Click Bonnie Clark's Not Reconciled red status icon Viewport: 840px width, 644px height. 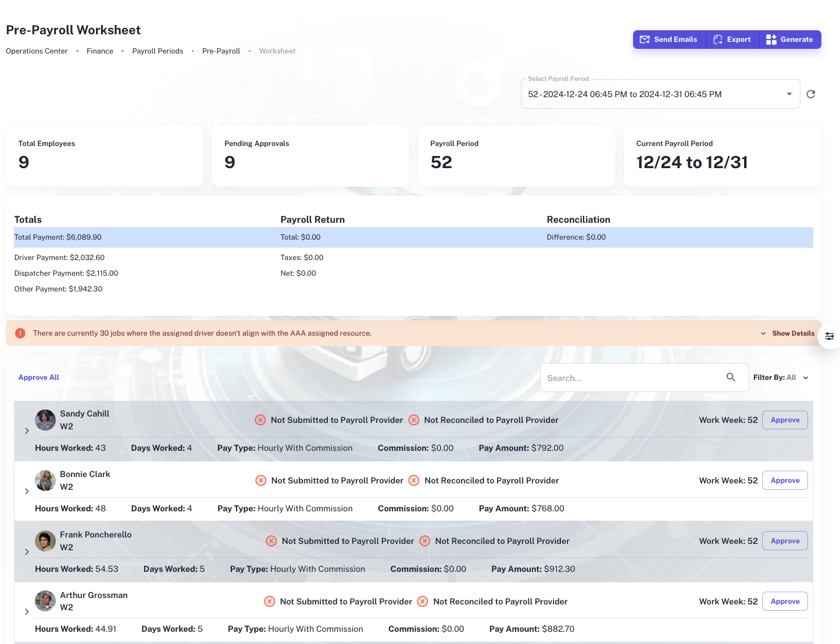pyautogui.click(x=414, y=481)
